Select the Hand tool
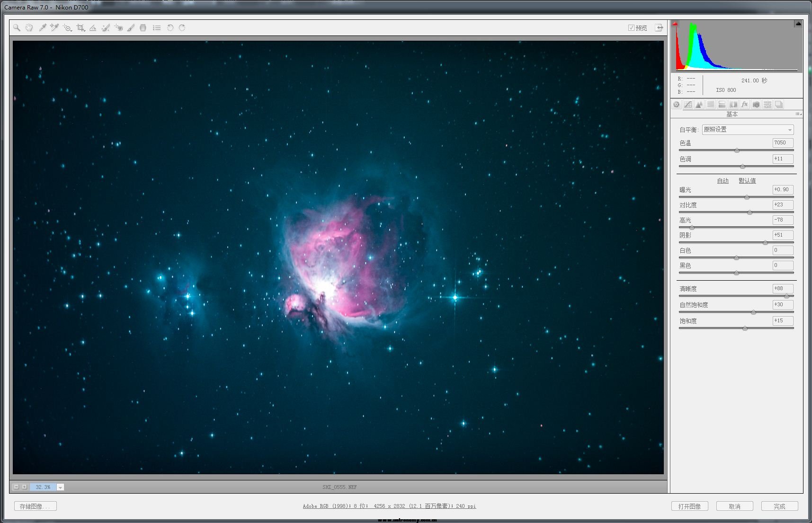Viewport: 812px width, 523px height. tap(29, 28)
